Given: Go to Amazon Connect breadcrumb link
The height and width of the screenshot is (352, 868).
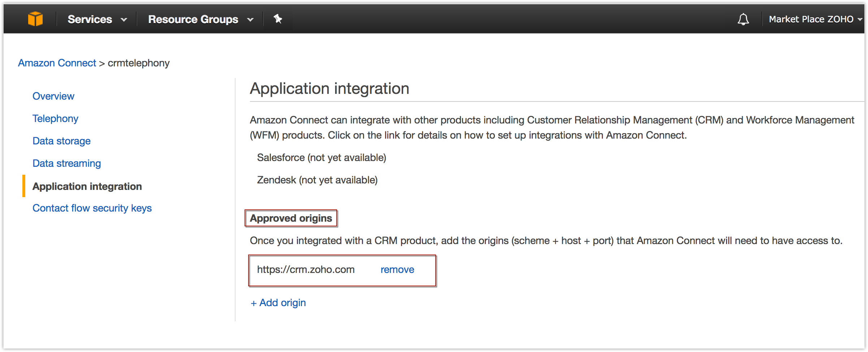Looking at the screenshot, I should pyautogui.click(x=57, y=63).
